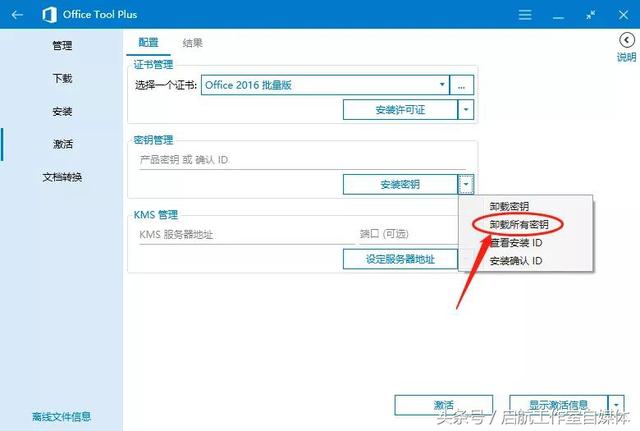Click the 设定服务器地址 button
The image size is (640, 431).
(400, 259)
